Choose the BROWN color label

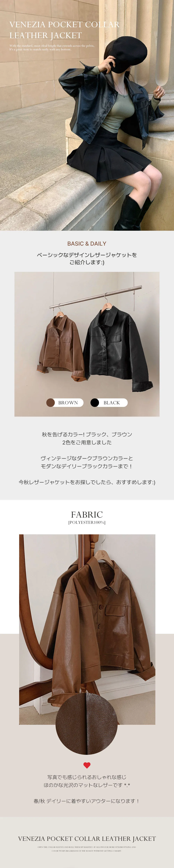click(x=68, y=403)
